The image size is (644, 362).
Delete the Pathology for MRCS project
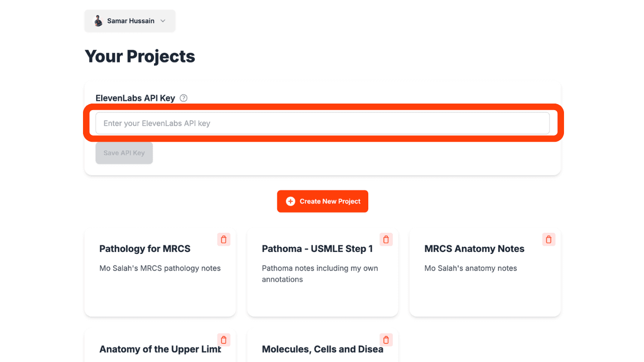tap(224, 239)
